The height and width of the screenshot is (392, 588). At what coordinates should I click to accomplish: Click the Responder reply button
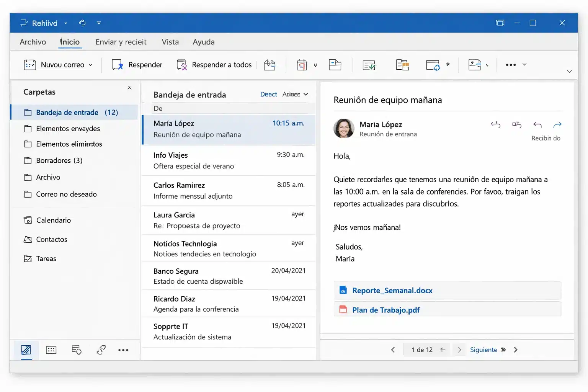coord(137,65)
